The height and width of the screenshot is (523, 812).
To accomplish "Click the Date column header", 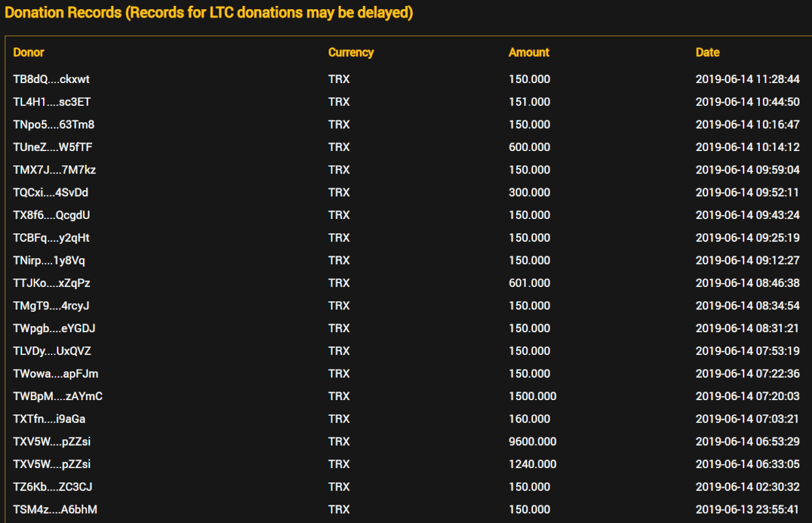I will tap(707, 52).
